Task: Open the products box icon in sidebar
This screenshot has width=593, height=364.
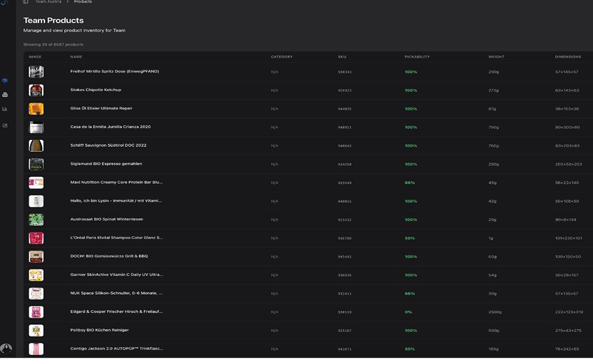Action: coord(5,80)
